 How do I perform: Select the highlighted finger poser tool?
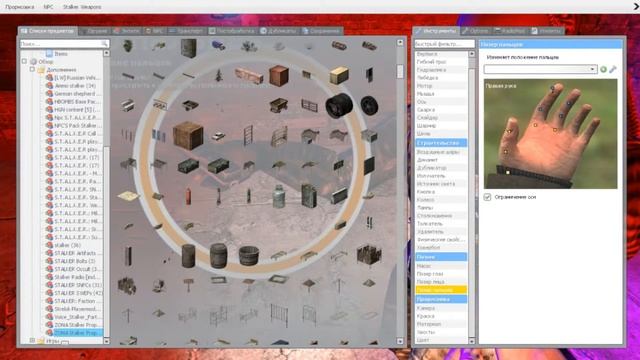[441, 290]
